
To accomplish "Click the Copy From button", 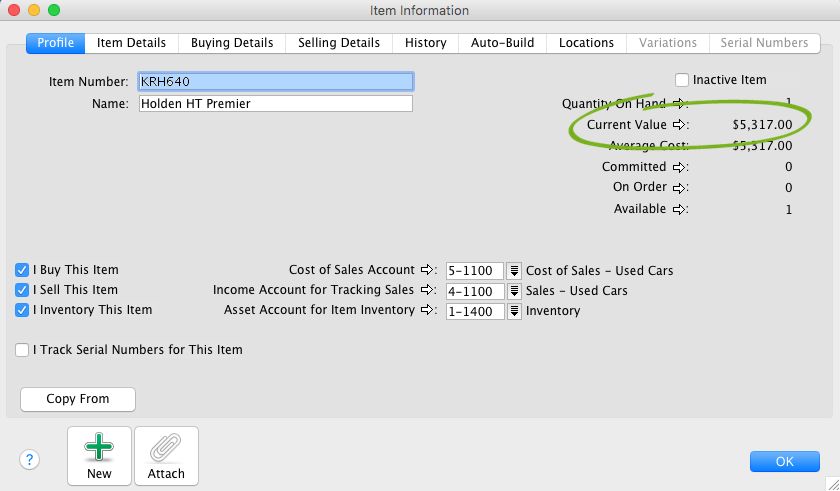I will [x=78, y=399].
